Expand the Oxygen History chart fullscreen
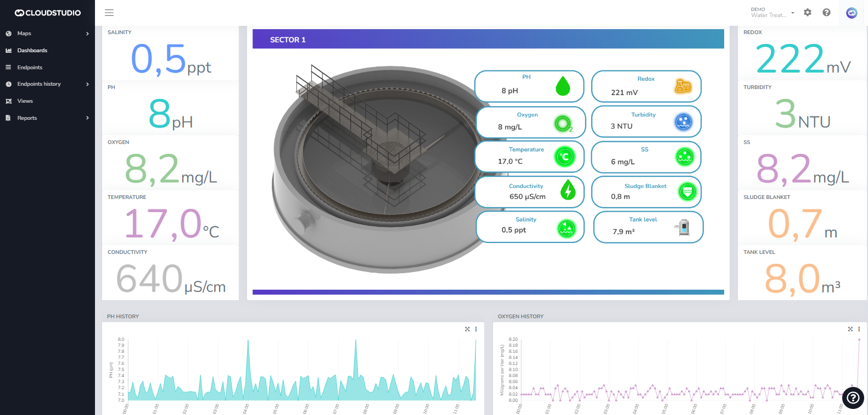This screenshot has width=868, height=415. point(850,329)
